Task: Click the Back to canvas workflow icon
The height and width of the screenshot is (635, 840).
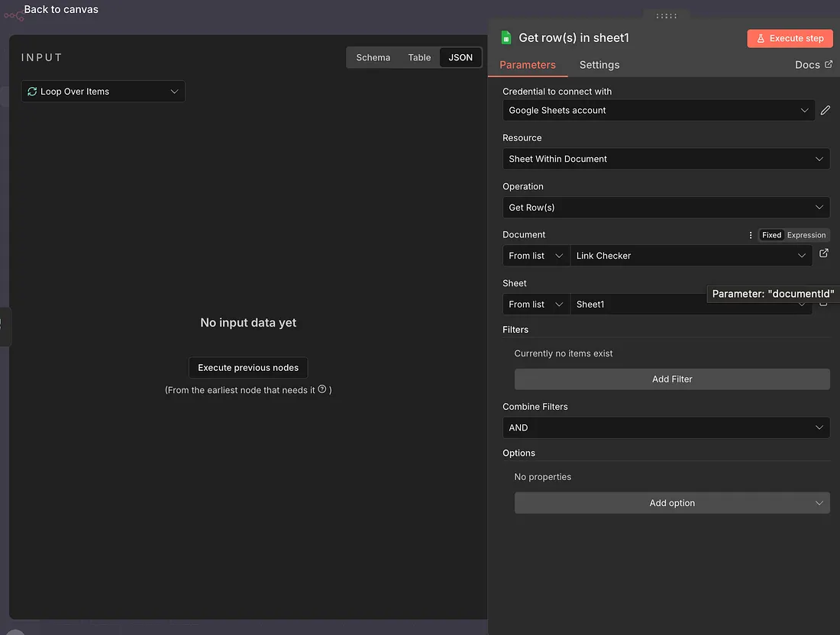Action: coord(13,15)
